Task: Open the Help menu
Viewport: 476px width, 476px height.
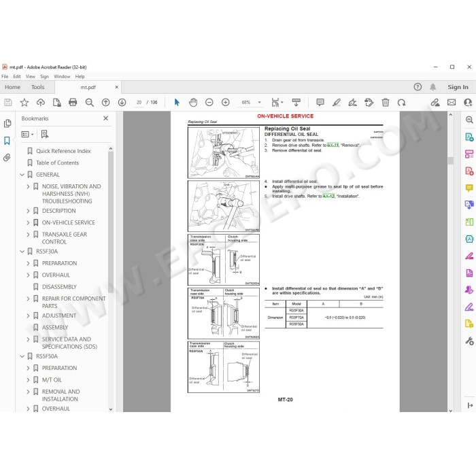Action: [x=80, y=76]
